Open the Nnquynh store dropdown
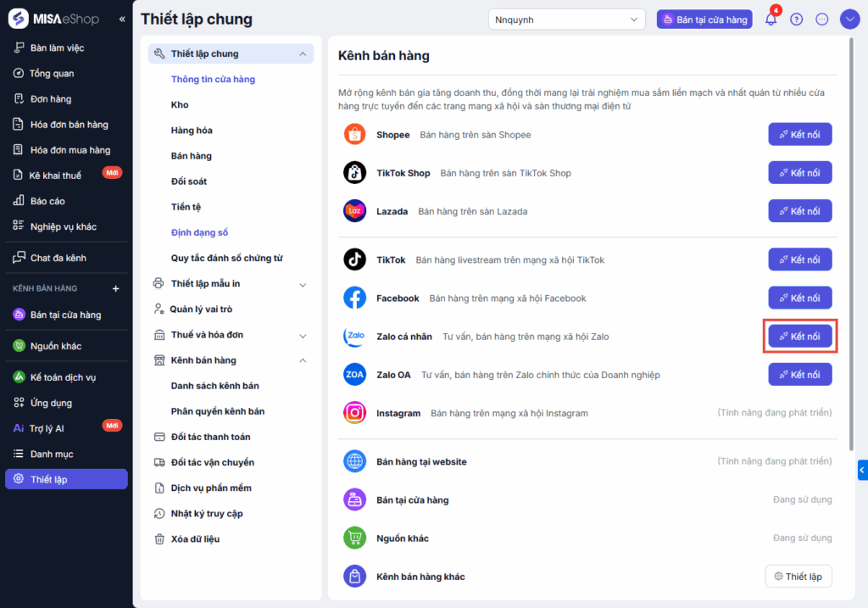Viewport: 868px width, 608px height. coord(567,20)
